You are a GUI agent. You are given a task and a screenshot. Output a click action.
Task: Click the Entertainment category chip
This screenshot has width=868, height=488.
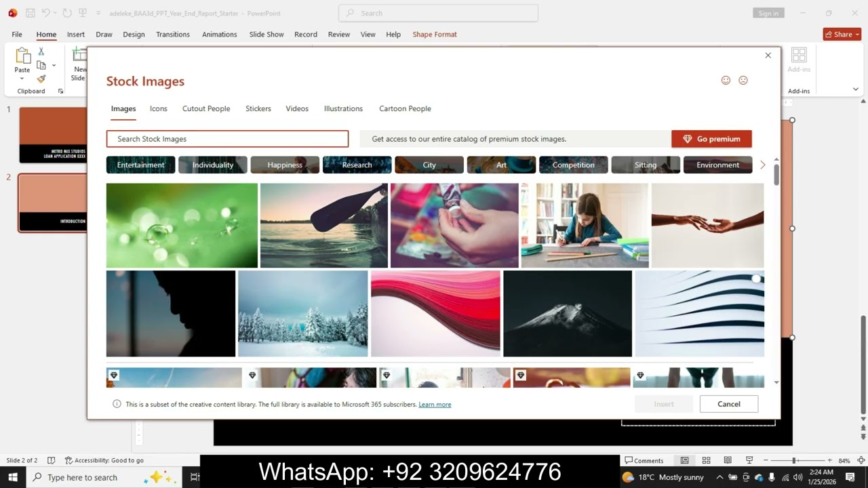[140, 165]
